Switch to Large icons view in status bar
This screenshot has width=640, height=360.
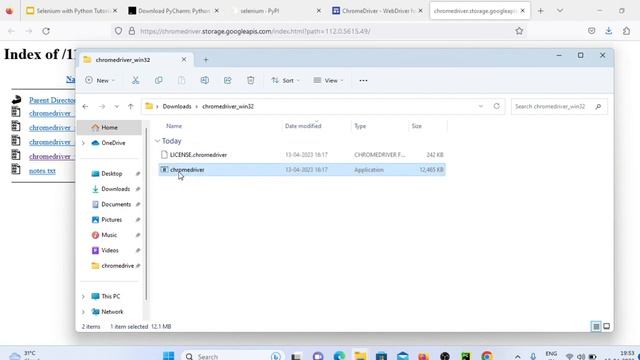[607, 326]
